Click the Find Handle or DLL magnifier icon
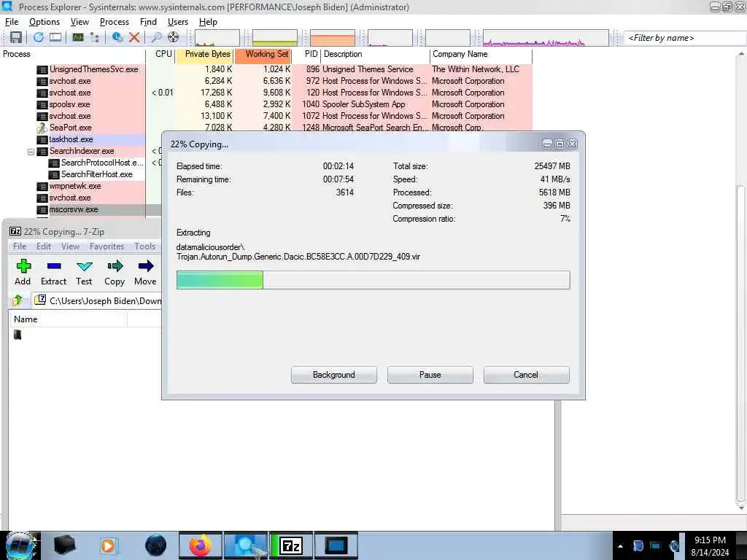 [x=156, y=37]
